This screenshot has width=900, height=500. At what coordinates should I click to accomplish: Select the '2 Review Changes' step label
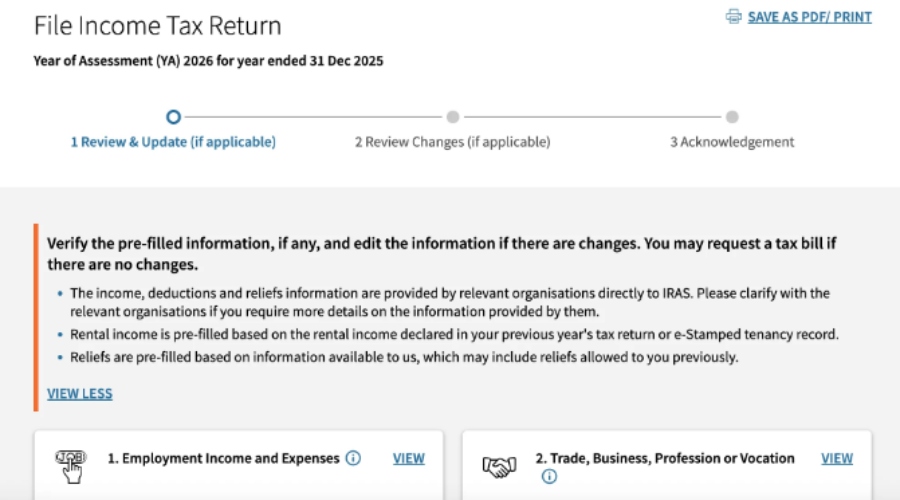pos(452,142)
